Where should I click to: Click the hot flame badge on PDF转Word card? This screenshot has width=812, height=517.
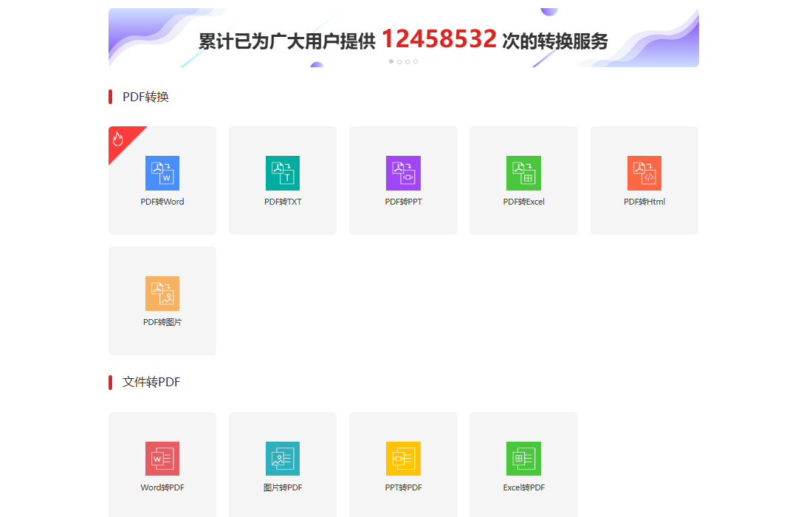coord(118,139)
